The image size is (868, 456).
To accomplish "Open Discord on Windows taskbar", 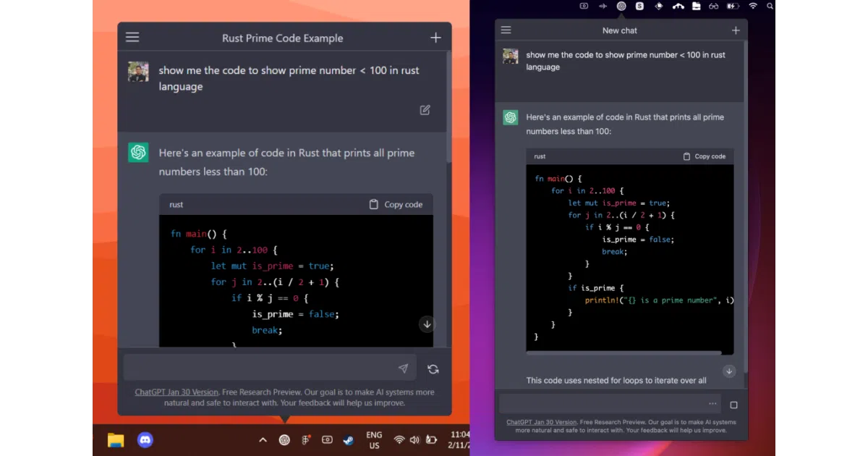I will pos(145,439).
